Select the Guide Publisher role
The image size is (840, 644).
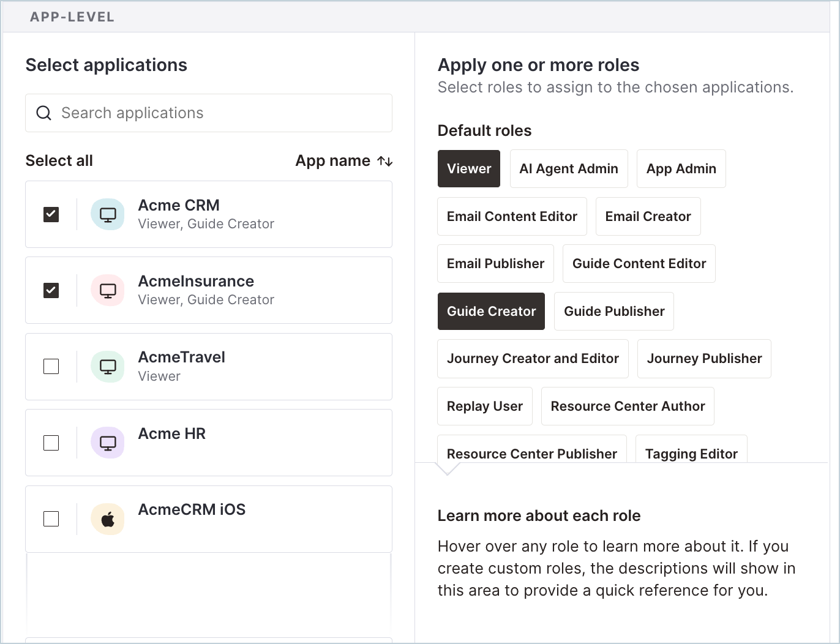click(x=614, y=311)
